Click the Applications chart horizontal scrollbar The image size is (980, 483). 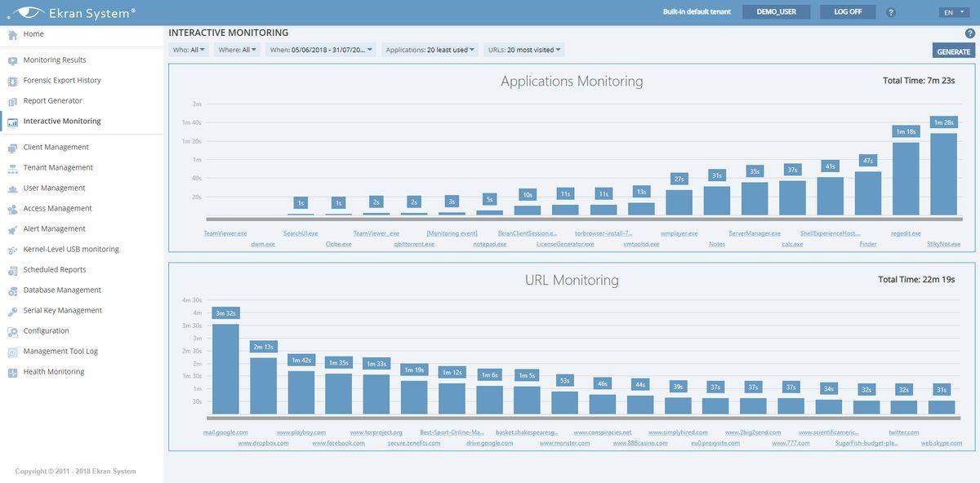pyautogui.click(x=584, y=219)
